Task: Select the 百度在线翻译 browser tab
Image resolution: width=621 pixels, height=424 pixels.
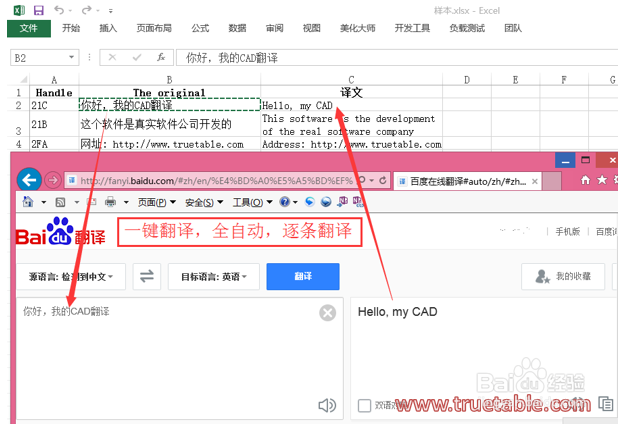Action: point(467,181)
